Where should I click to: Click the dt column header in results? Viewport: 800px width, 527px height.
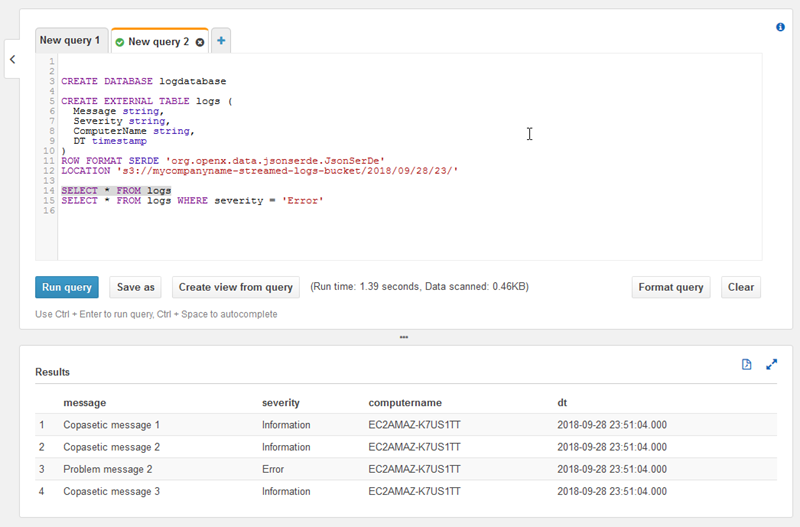coord(562,403)
